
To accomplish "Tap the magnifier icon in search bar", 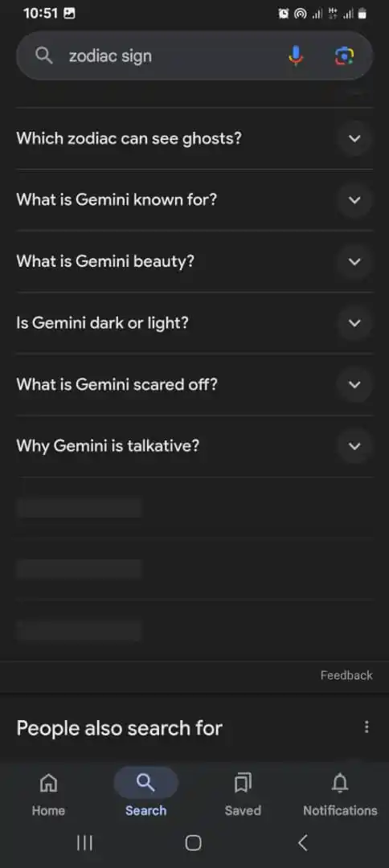I will 43,56.
